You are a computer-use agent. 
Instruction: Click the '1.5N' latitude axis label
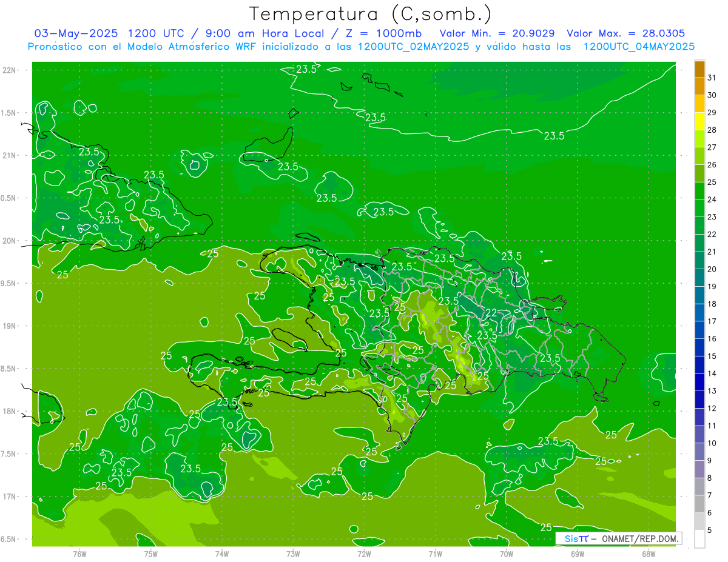[9, 113]
